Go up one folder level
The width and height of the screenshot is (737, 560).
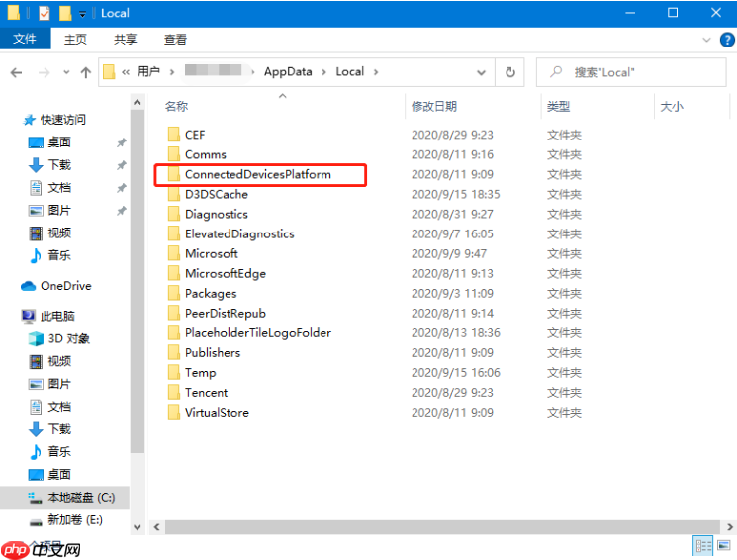coord(85,72)
